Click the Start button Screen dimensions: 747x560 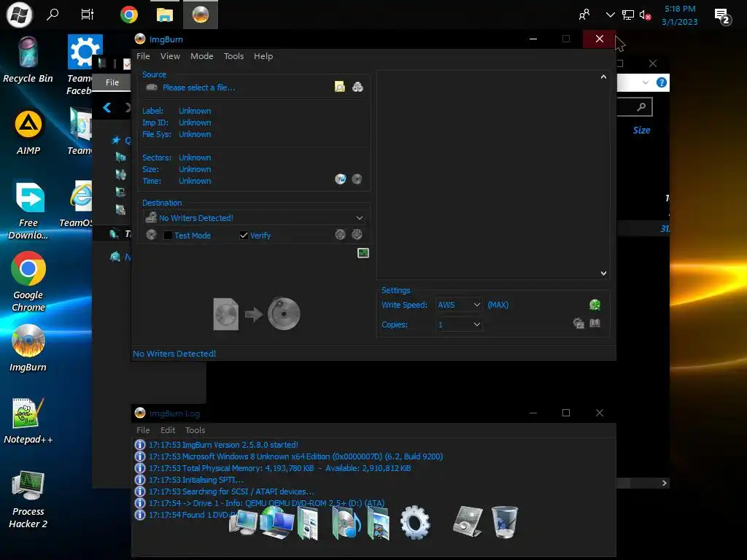click(19, 15)
